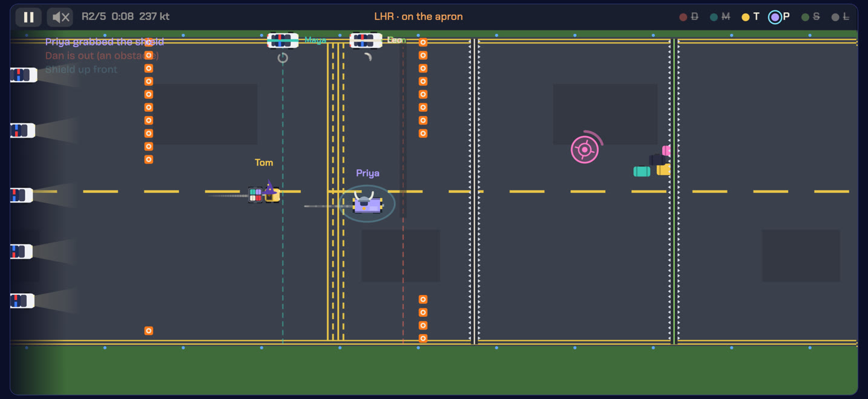868x399 pixels.
Task: Click the "Dan is out (an obstacle)" message
Action: tap(102, 56)
